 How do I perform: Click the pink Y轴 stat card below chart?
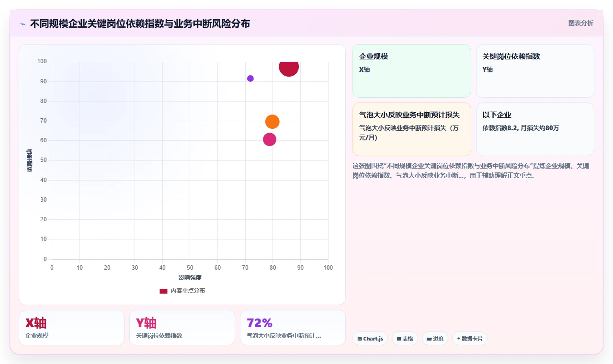[182, 328]
